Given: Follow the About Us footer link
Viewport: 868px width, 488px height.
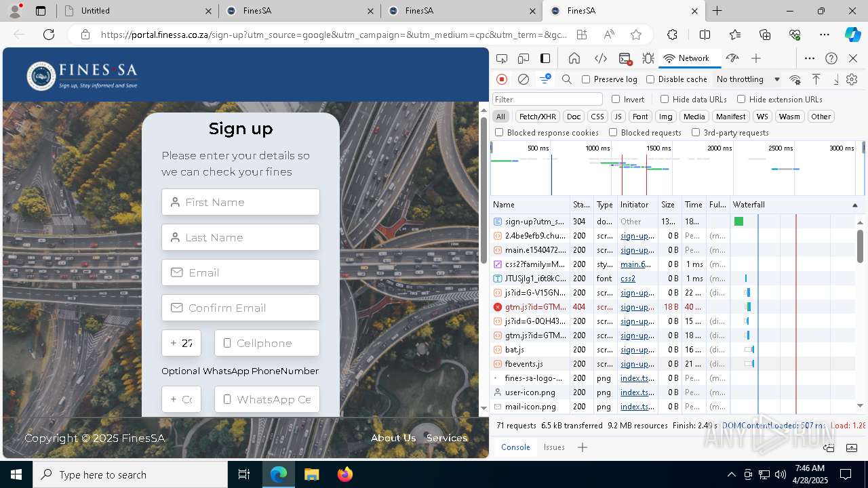Looking at the screenshot, I should click(x=393, y=438).
